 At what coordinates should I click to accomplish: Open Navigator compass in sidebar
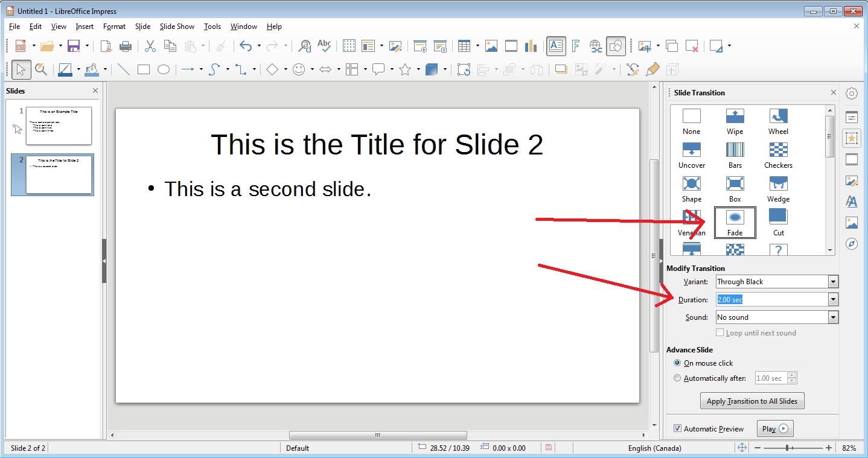tap(852, 244)
